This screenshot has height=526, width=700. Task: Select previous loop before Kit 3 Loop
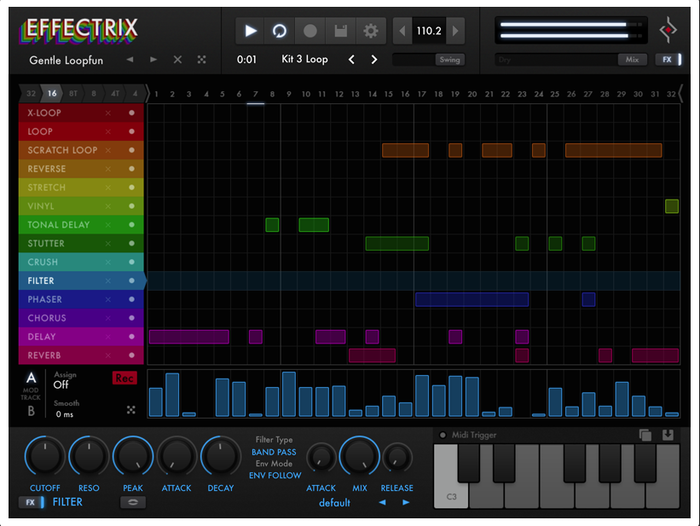(352, 59)
